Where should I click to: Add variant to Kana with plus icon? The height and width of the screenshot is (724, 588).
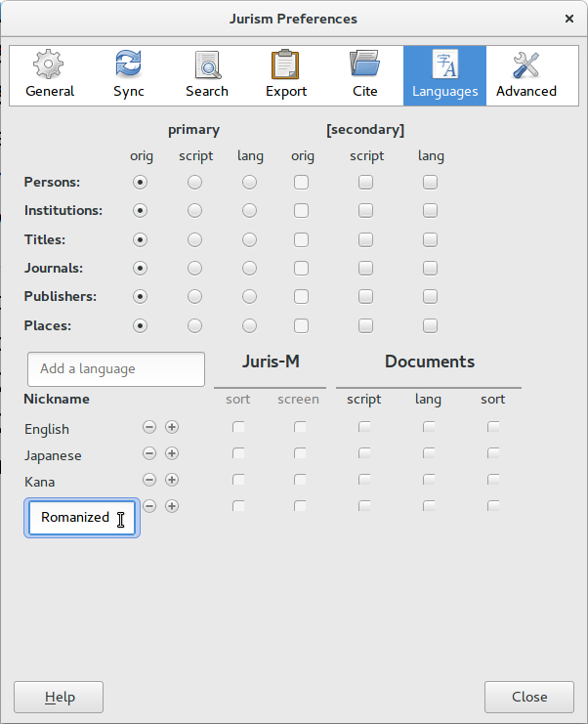(x=172, y=480)
